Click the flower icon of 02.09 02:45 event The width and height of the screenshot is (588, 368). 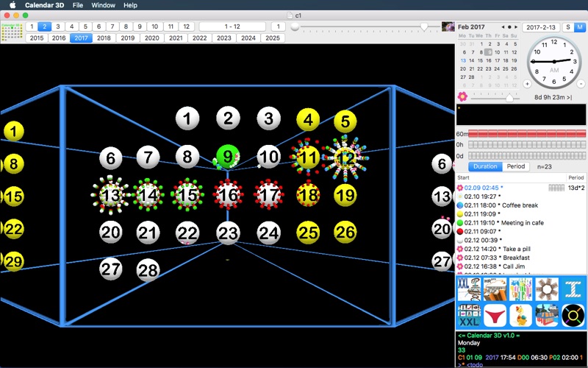460,188
